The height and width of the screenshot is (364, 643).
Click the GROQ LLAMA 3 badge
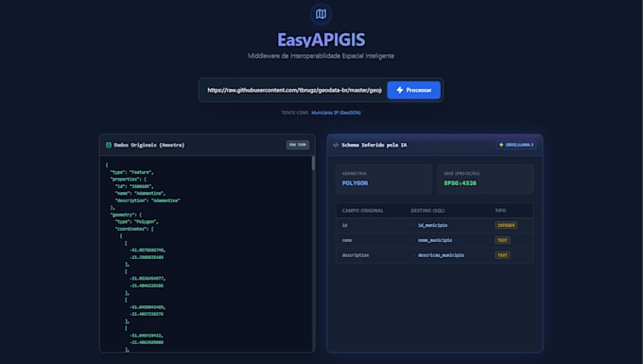[x=516, y=145]
